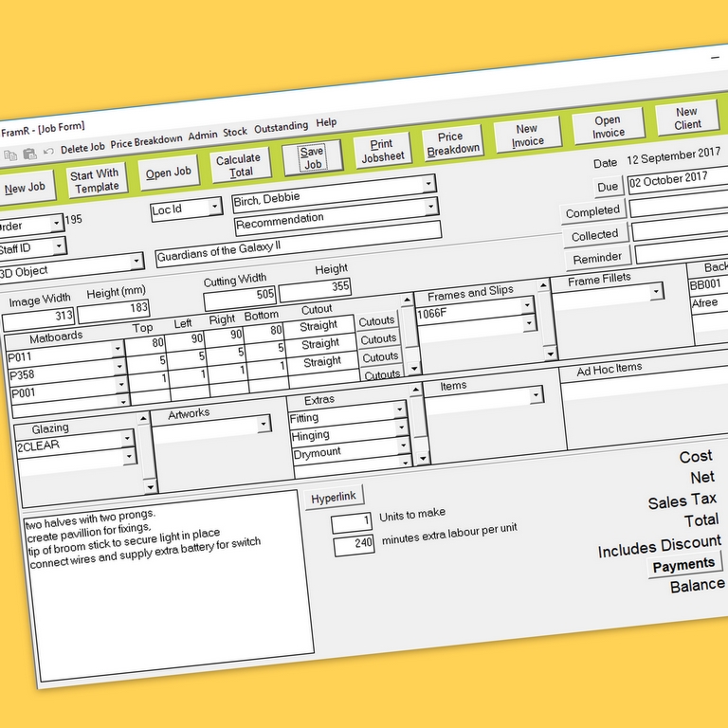The image size is (728, 728).
Task: Expand the Glazing dropdown showing 2CLEAR
Action: pyautogui.click(x=127, y=440)
